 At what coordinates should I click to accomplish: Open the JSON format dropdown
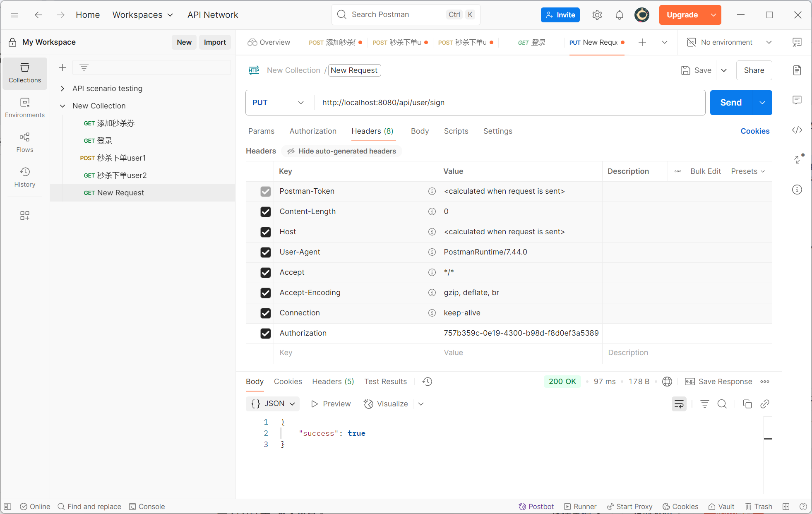(x=273, y=404)
